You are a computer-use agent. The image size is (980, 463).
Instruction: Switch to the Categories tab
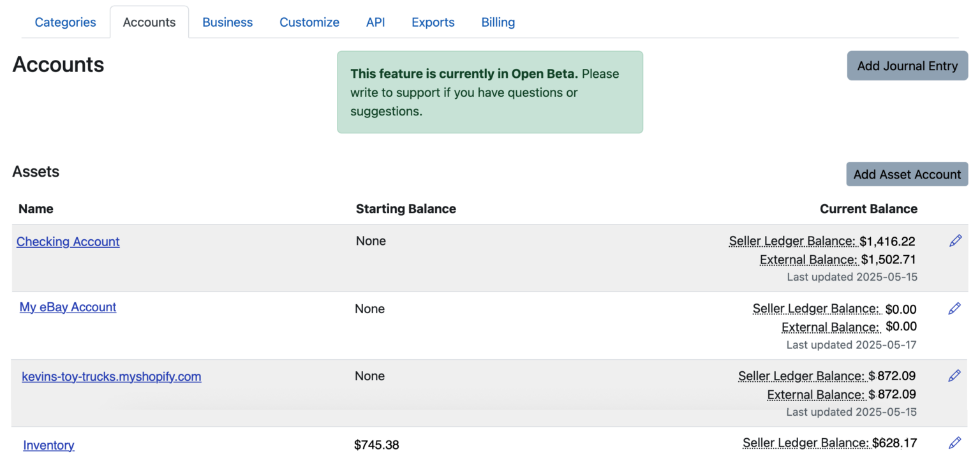(65, 22)
